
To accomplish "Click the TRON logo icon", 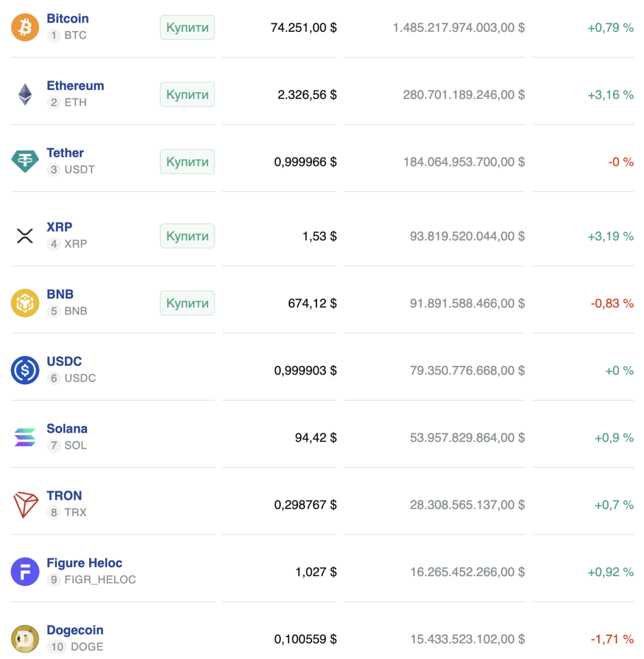I will point(25,505).
